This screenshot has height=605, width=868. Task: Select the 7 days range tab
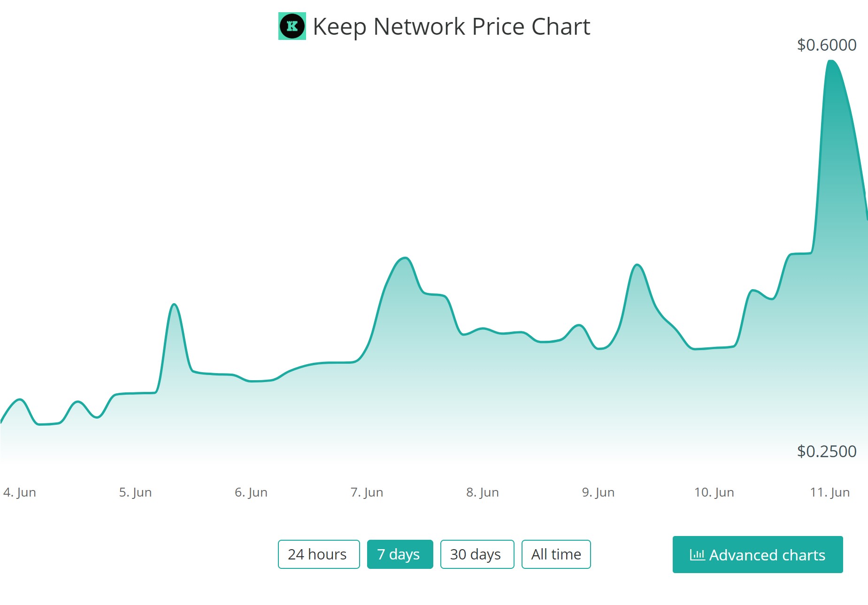pyautogui.click(x=399, y=554)
